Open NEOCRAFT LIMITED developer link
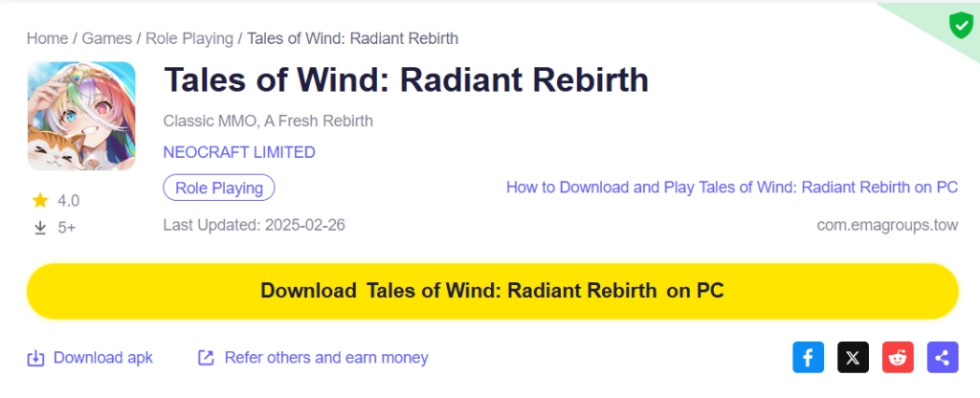Viewport: 980px width, 398px height. pyautogui.click(x=239, y=152)
